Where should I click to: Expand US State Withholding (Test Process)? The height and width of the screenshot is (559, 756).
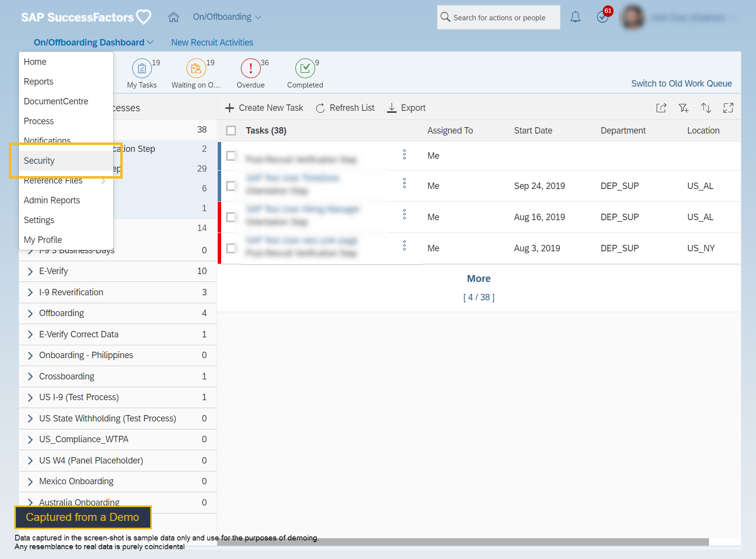point(30,419)
